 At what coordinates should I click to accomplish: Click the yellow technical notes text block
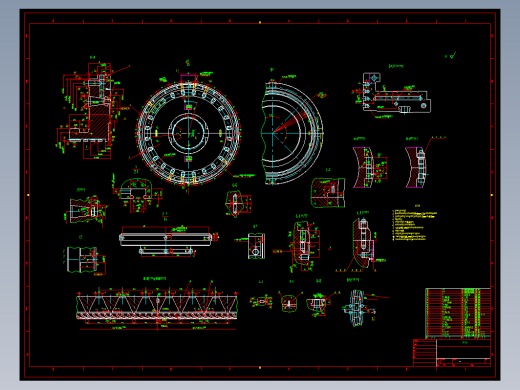[414, 225]
